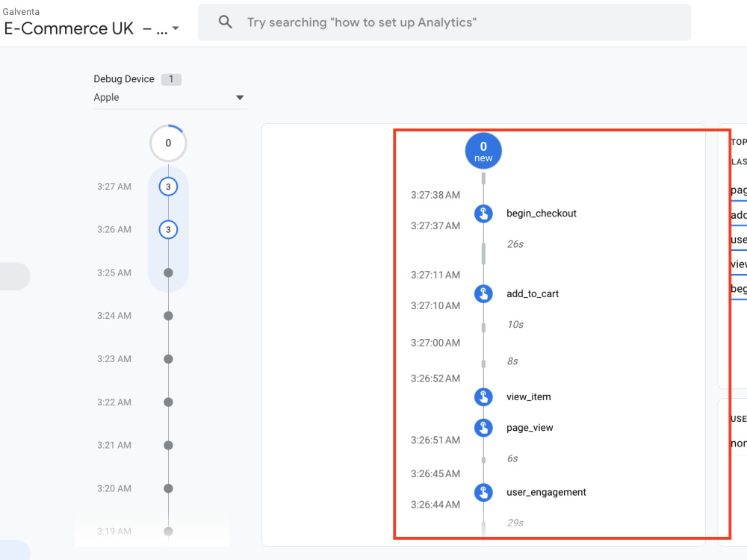Click the 3:27:11 AM timestamp
The width and height of the screenshot is (747, 560).
point(436,275)
